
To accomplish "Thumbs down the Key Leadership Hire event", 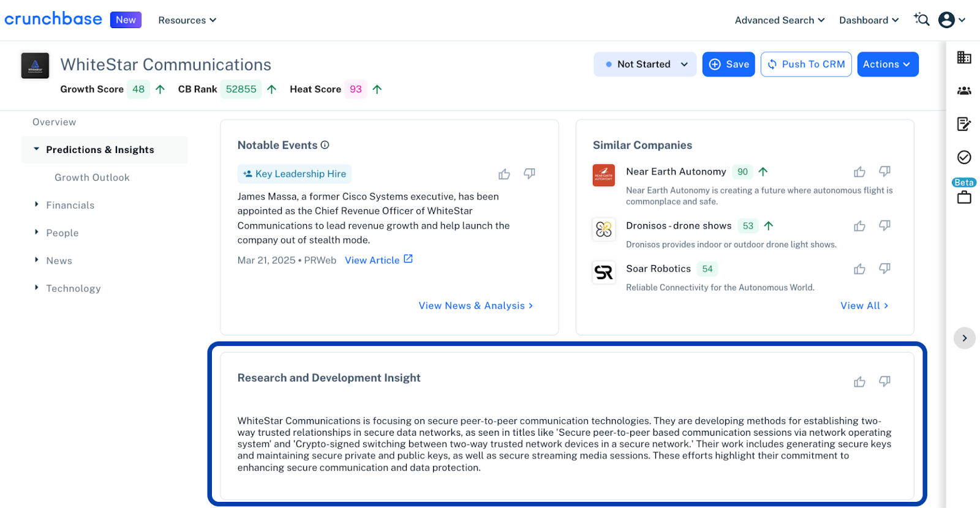I will 529,174.
